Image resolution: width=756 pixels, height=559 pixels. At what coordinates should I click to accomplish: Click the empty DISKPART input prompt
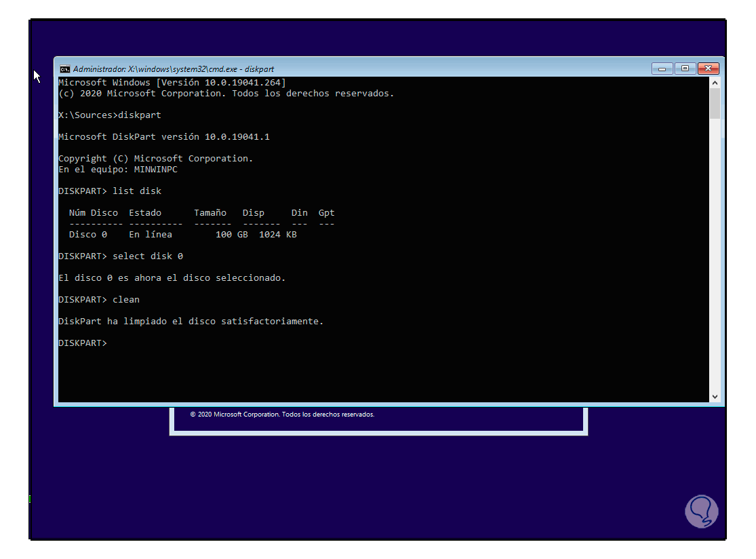click(x=81, y=343)
